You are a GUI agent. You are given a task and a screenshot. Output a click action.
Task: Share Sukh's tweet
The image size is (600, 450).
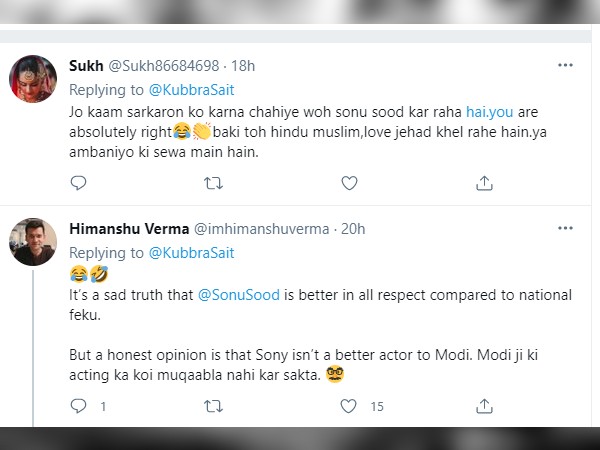tap(484, 182)
